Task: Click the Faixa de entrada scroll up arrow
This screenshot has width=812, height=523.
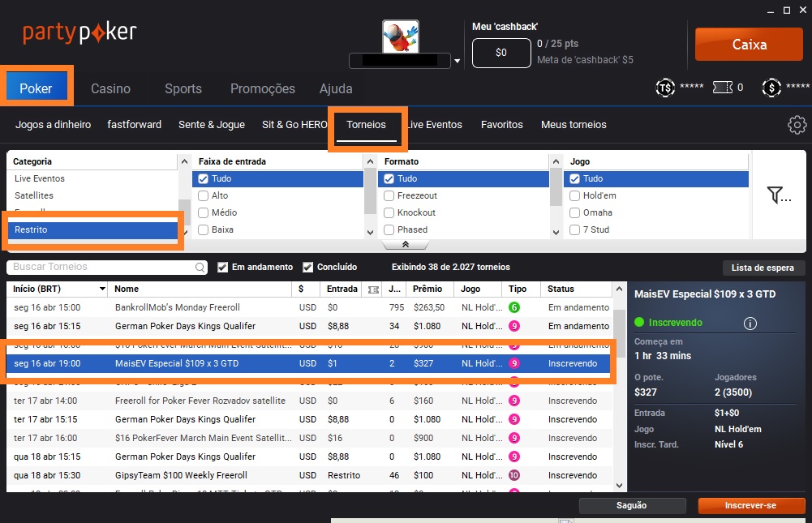Action: click(x=370, y=161)
